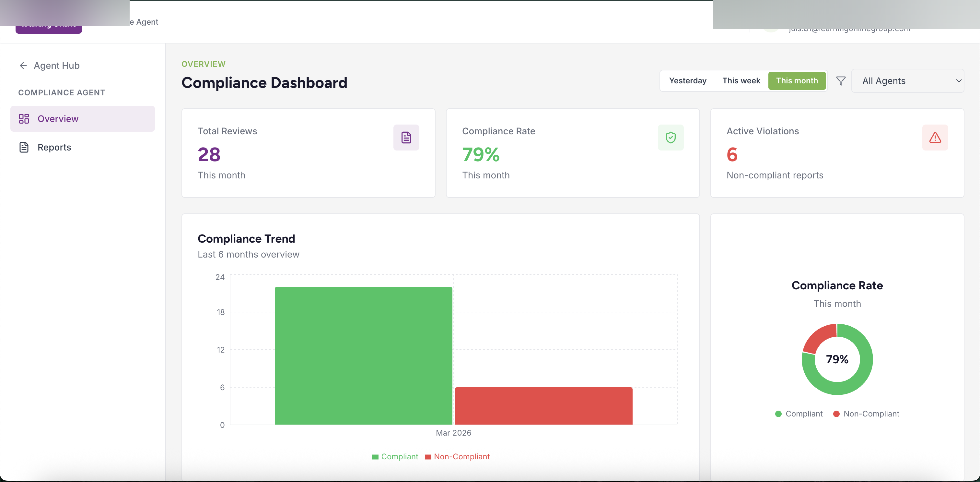Toggle the Compliant series in trend legend
Viewport: 980px width, 482px height.
coord(395,456)
